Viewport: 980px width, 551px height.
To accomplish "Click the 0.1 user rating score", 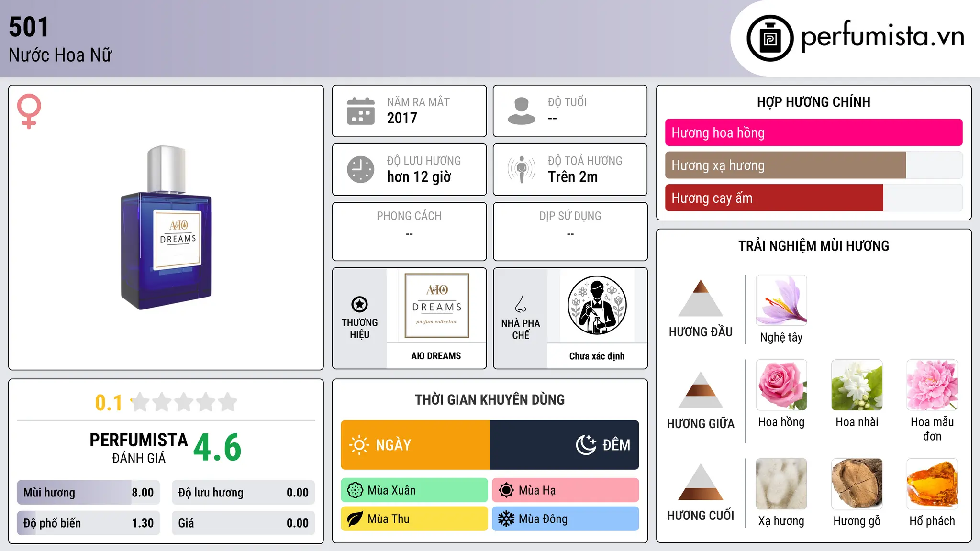I will click(x=109, y=403).
